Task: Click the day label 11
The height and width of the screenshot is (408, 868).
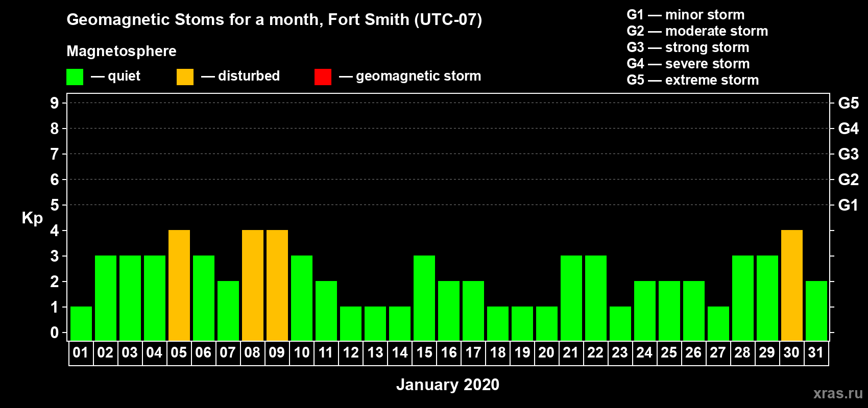Action: click(x=326, y=353)
